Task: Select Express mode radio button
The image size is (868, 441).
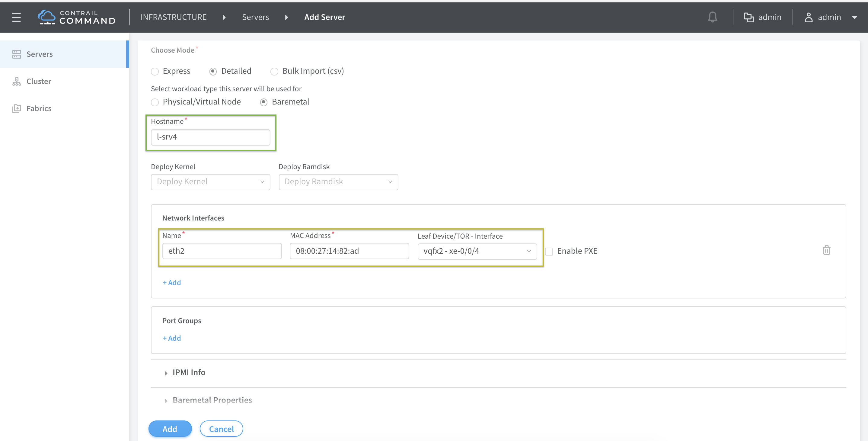Action: pos(155,72)
